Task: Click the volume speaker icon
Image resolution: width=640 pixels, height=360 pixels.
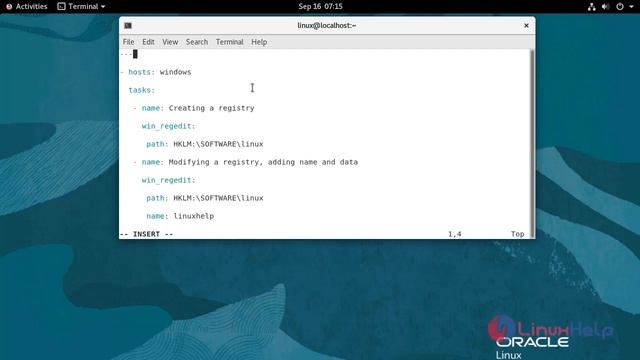Action: [605, 7]
